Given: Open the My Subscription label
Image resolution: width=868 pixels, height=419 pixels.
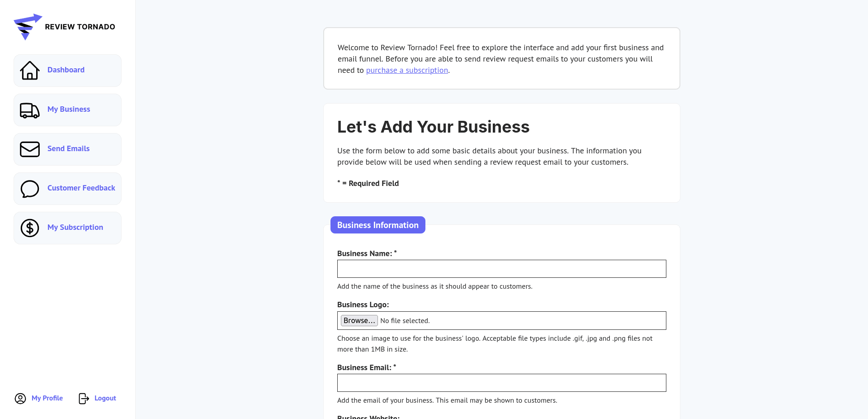Looking at the screenshot, I should click(x=75, y=227).
